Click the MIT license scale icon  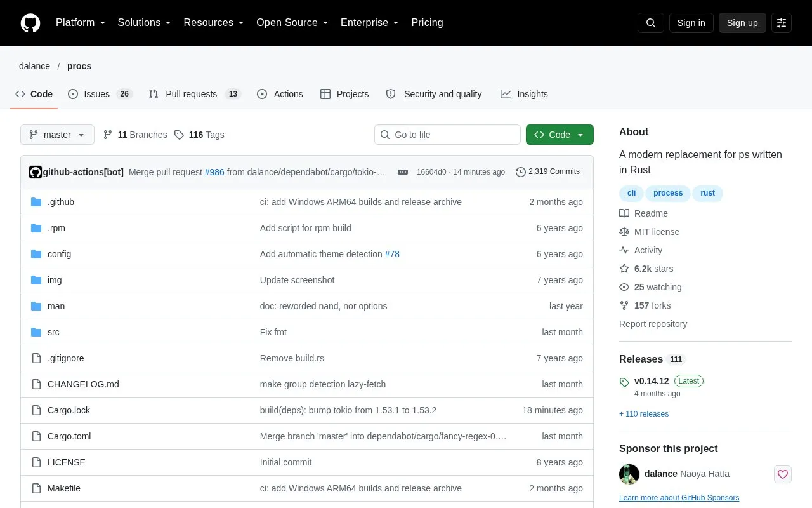624,232
